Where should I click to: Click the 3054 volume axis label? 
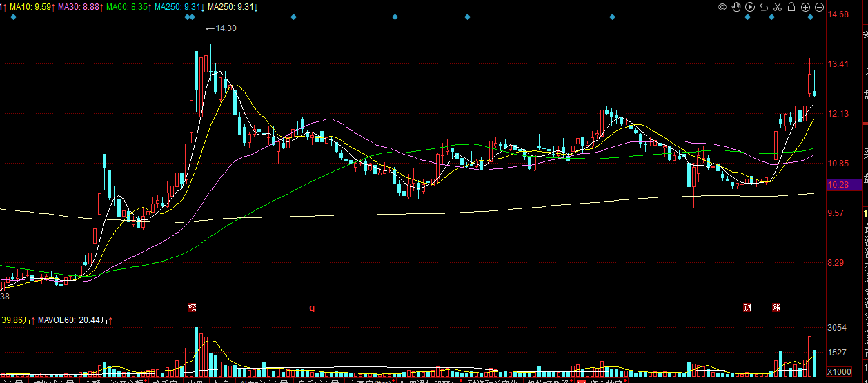pos(838,327)
